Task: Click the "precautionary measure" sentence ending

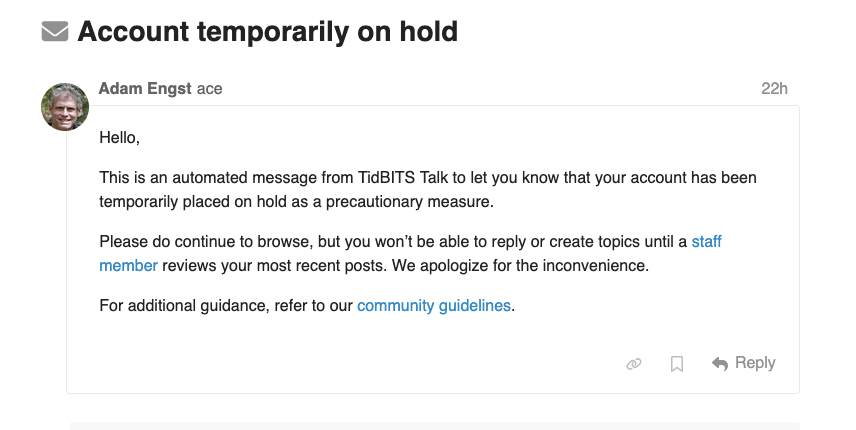Action: (409, 202)
